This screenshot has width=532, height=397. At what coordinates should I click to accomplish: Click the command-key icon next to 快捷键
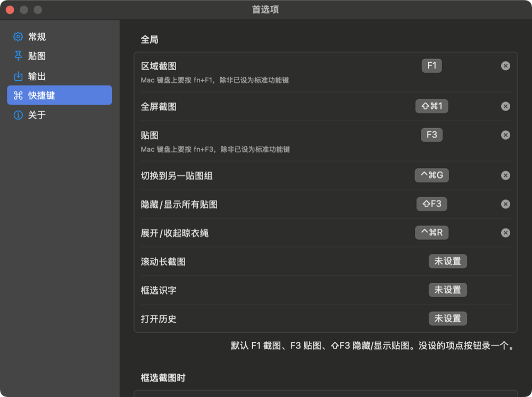[18, 95]
